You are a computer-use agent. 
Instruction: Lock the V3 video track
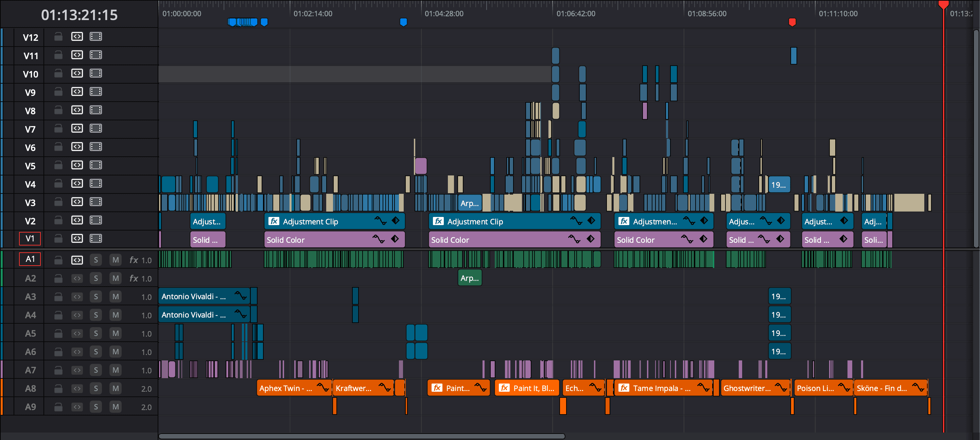coord(58,202)
